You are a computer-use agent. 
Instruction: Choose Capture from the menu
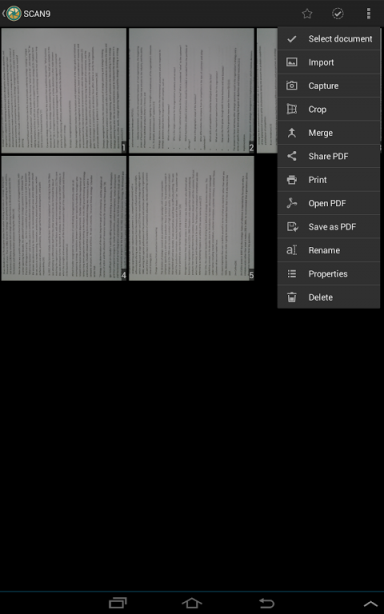pyautogui.click(x=329, y=86)
